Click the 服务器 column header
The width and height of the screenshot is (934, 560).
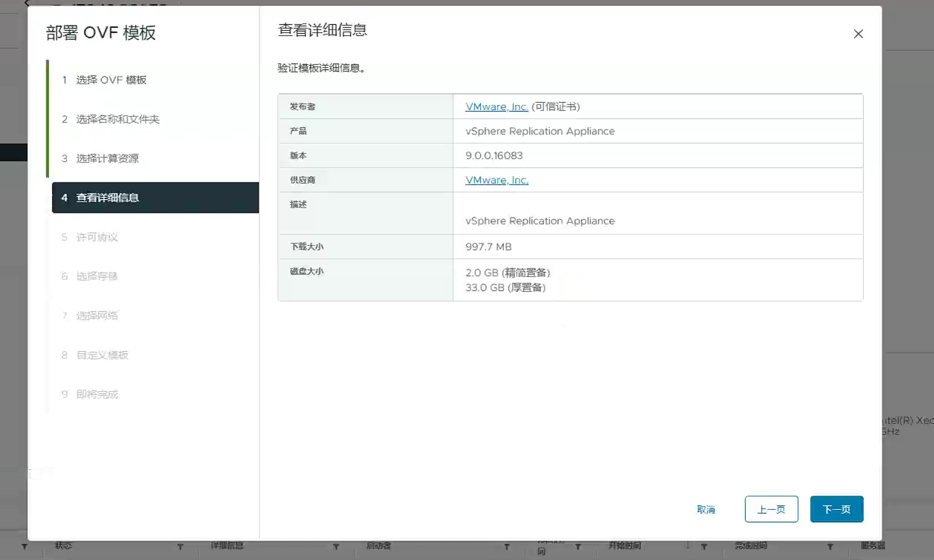click(x=872, y=546)
